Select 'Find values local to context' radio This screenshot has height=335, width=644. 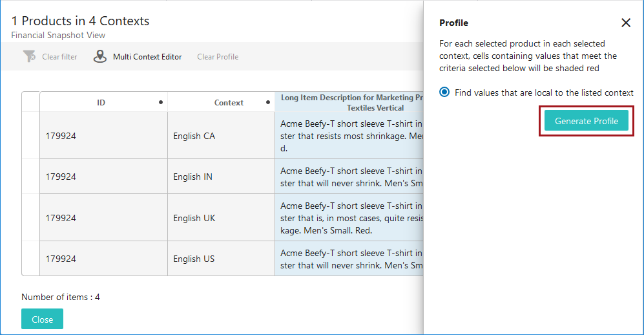(444, 92)
